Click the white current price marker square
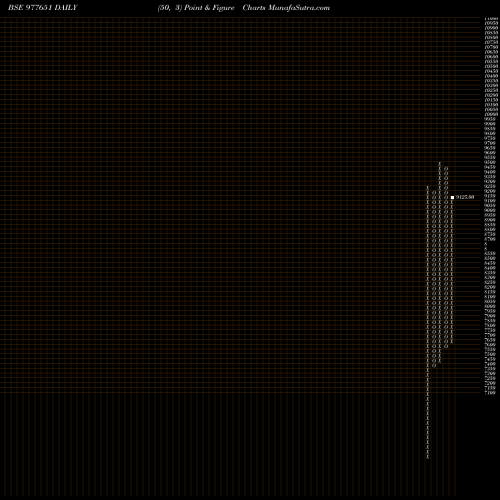The image size is (500, 500). [x=452, y=197]
